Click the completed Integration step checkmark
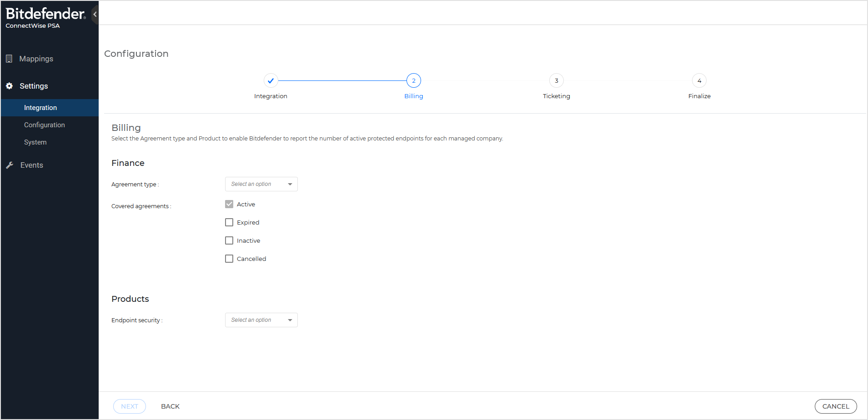This screenshot has width=868, height=420. pos(271,80)
